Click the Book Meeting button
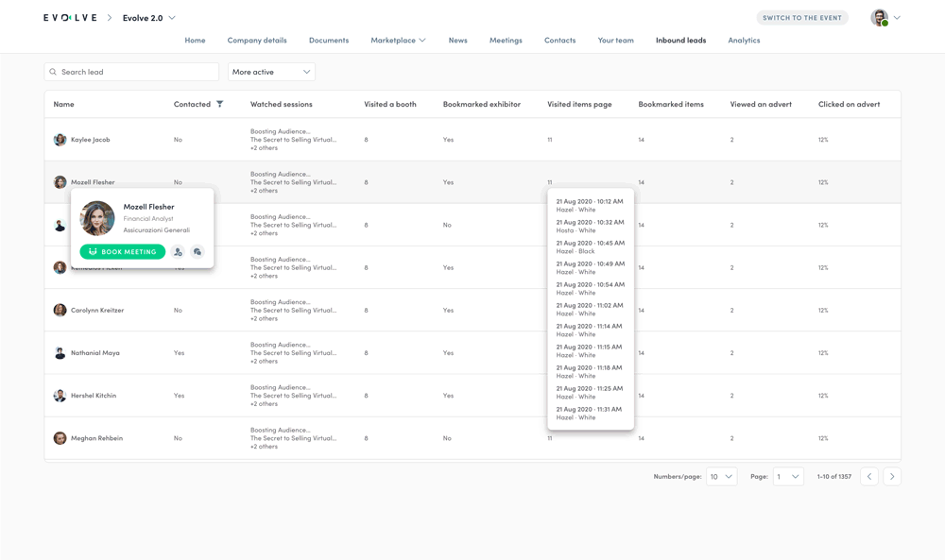Image resolution: width=945 pixels, height=560 pixels. tap(123, 252)
